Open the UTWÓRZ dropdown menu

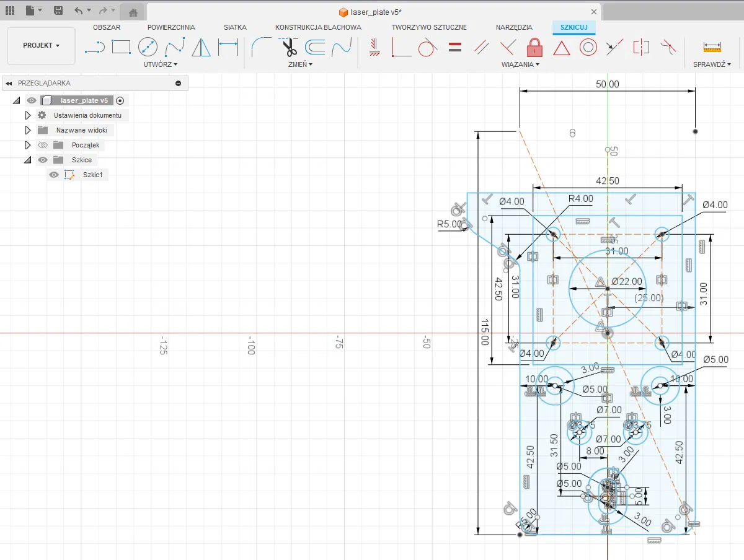pos(160,64)
